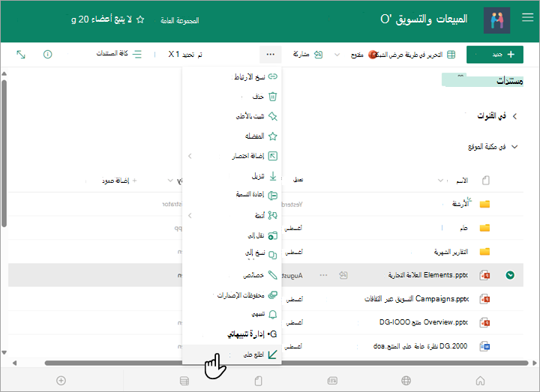The height and width of the screenshot is (392, 540).
Task: Open Campaigns.pptx presentation
Action: (416, 299)
